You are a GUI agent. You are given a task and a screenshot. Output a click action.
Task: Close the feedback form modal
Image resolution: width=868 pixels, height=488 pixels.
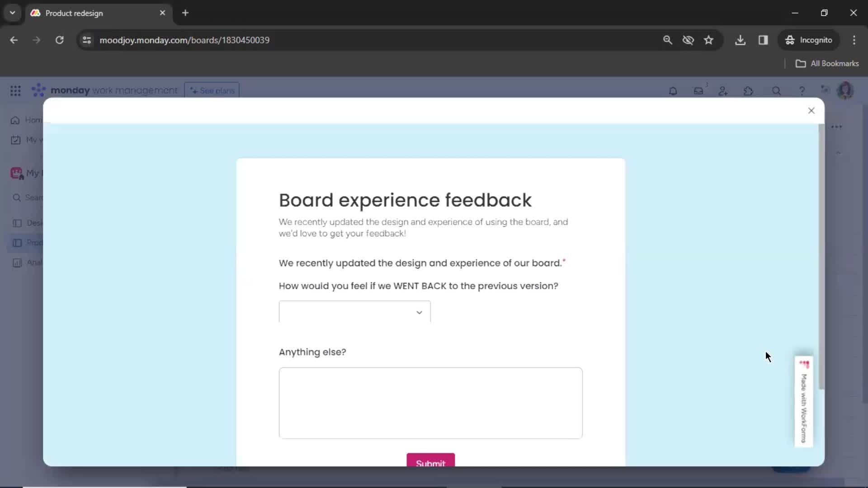coord(811,110)
